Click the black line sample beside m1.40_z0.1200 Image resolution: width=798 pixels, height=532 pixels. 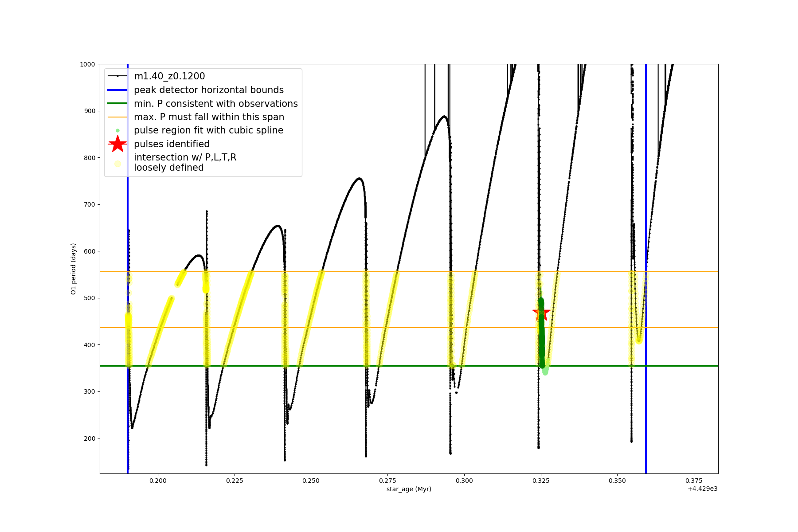point(117,76)
